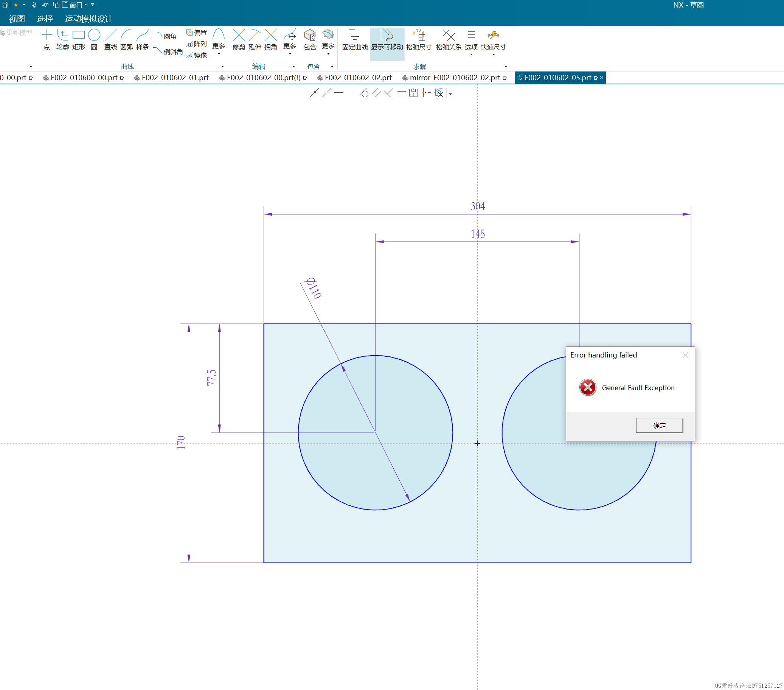The height and width of the screenshot is (690, 784).
Task: Expand the 编辑 group options arrow
Action: 293,67
